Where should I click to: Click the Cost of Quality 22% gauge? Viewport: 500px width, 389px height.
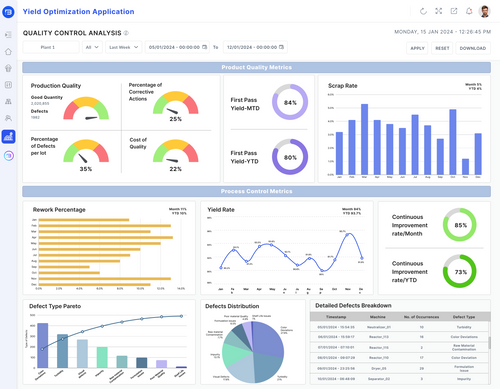tap(176, 152)
